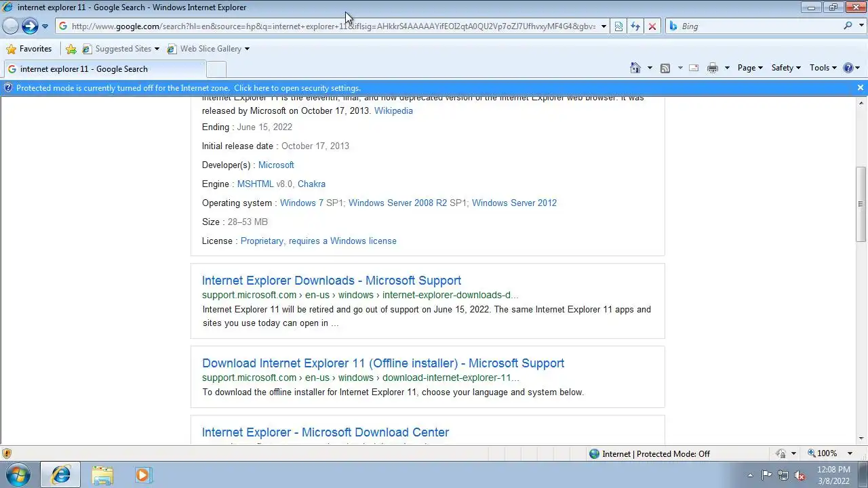Click 'Internet | Protected Mode: Off' status zone
The height and width of the screenshot is (488, 868).
click(x=650, y=454)
